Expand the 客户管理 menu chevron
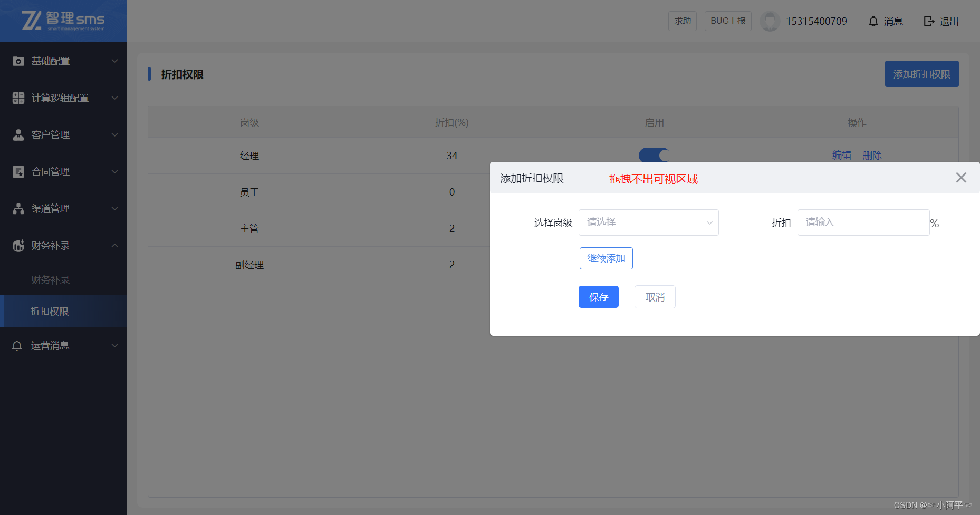The width and height of the screenshot is (980, 515). click(114, 135)
